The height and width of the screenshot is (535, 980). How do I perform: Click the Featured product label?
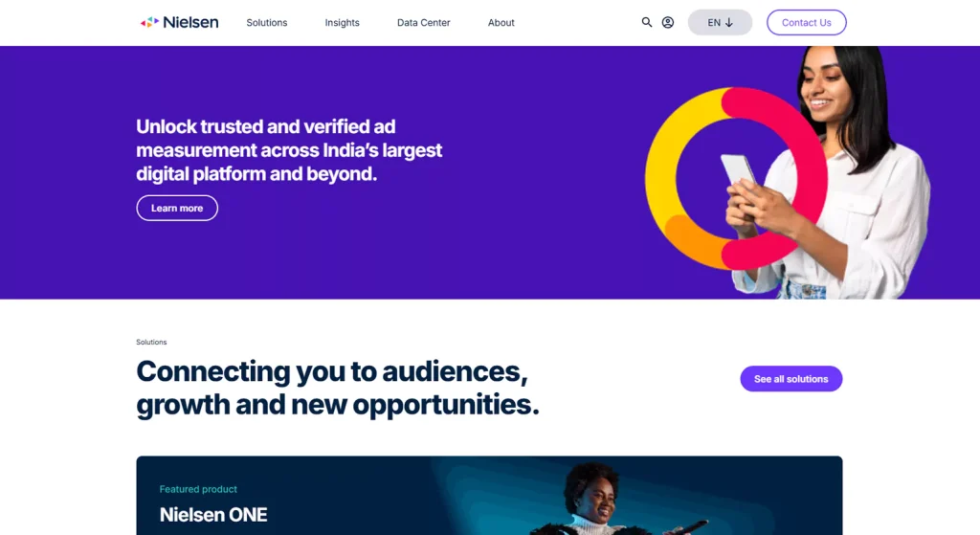(x=198, y=489)
